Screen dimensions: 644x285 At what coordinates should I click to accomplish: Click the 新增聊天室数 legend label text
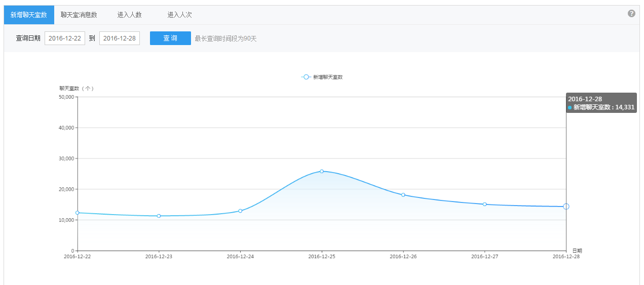328,77
